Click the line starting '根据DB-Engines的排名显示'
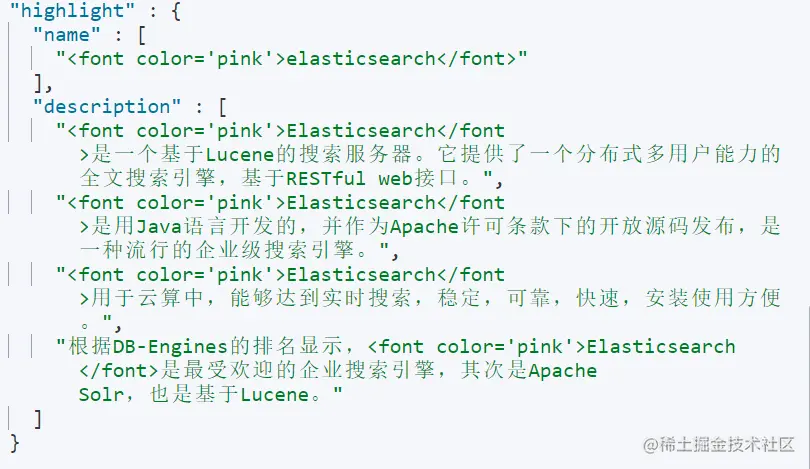The image size is (810, 469). pyautogui.click(x=396, y=346)
